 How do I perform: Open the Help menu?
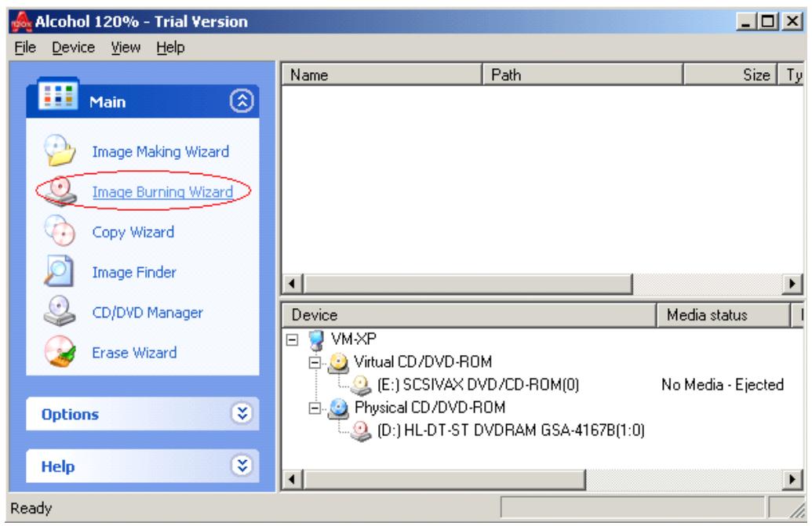pyautogui.click(x=170, y=48)
